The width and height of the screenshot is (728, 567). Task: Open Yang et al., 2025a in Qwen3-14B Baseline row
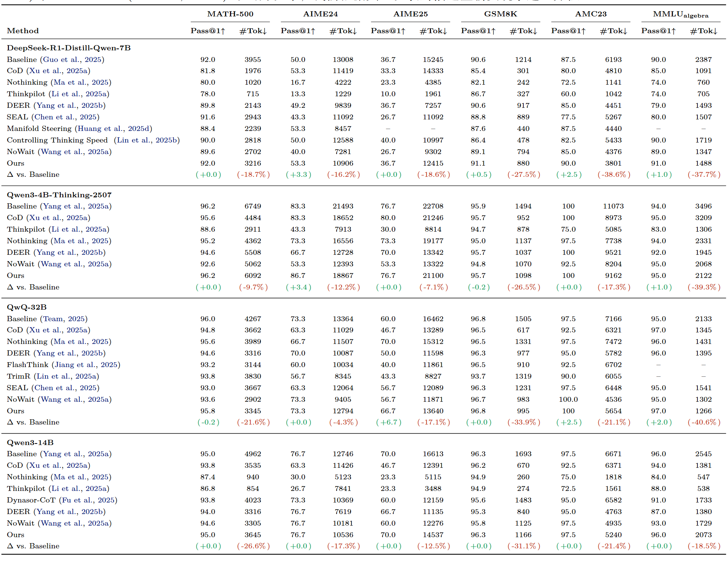click(x=76, y=454)
